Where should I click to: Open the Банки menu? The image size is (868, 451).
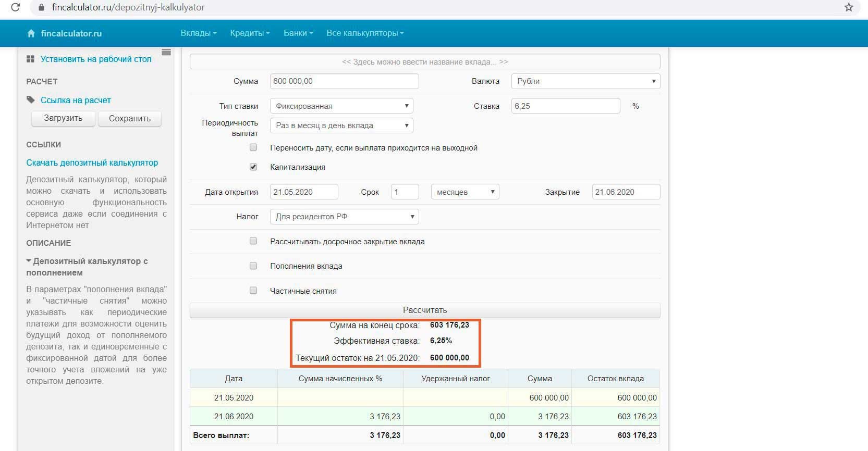[298, 33]
